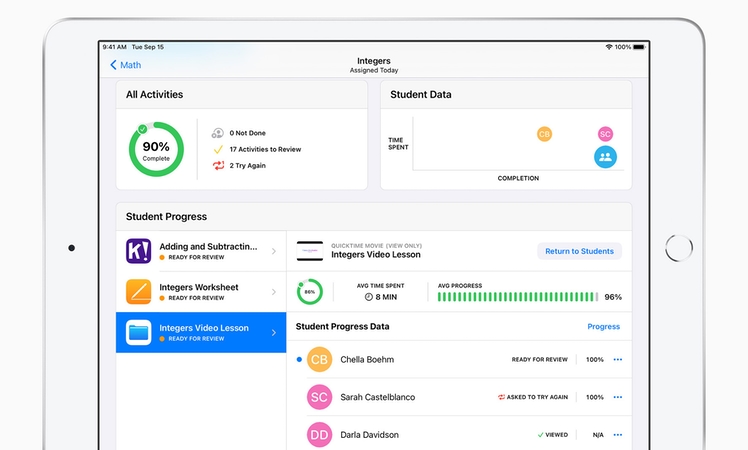The height and width of the screenshot is (450, 748).
Task: Expand Integers Worksheet chevron
Action: [274, 292]
